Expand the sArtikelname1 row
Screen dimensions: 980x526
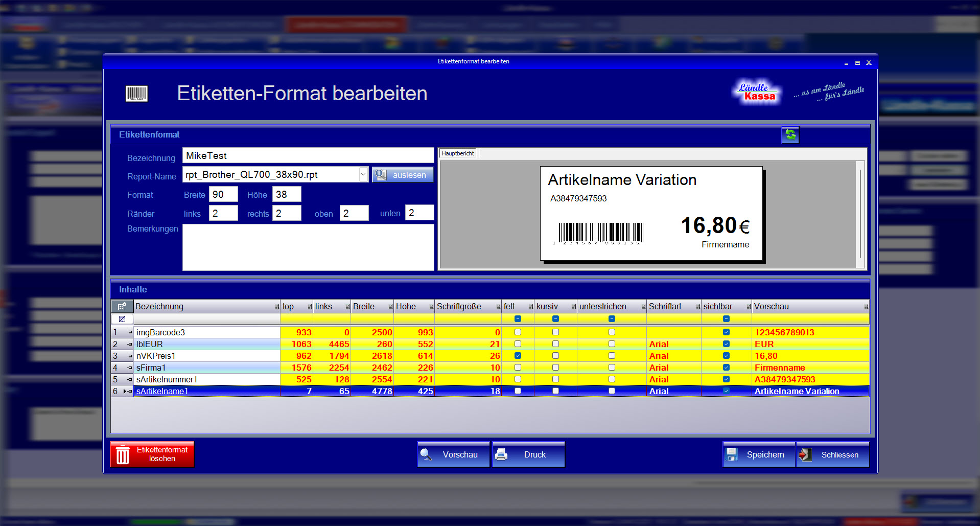(130, 391)
